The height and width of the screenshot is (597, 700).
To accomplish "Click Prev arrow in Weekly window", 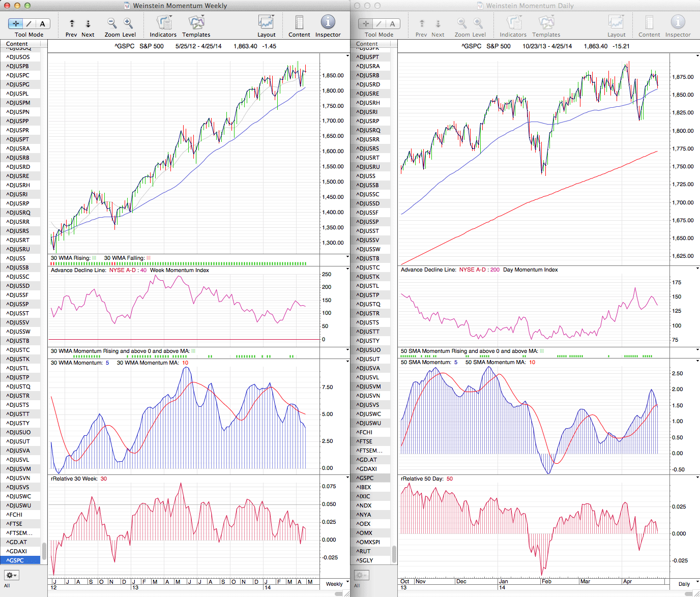I will [72, 23].
